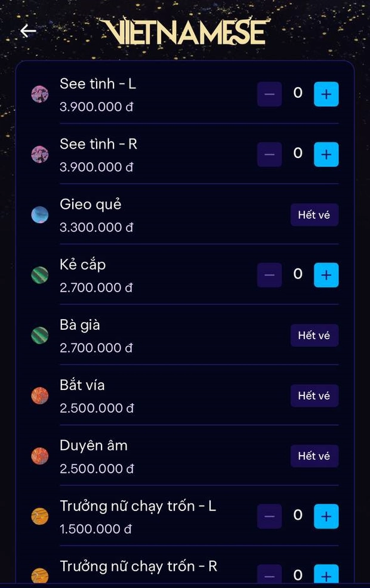
Task: Increase See tình - L ticket quantity
Action: [326, 94]
